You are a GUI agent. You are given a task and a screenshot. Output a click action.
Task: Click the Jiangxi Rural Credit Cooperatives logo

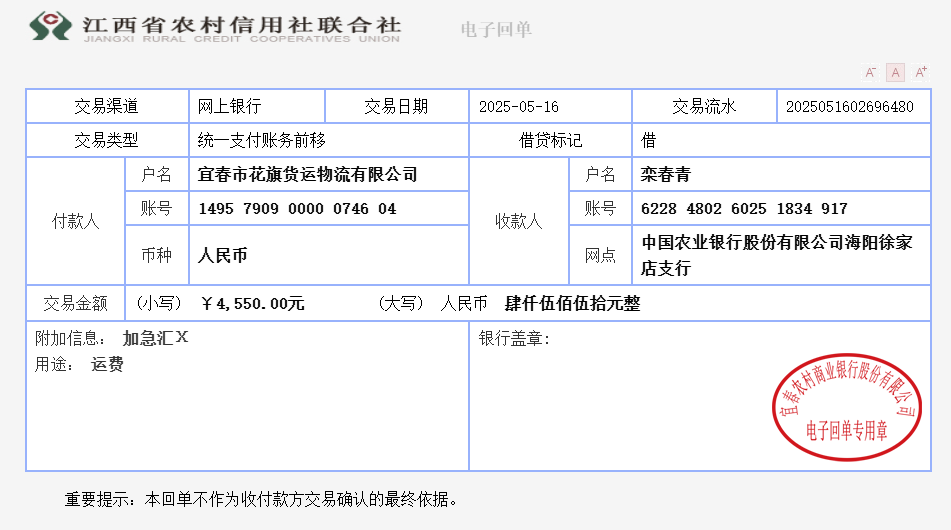[215, 27]
